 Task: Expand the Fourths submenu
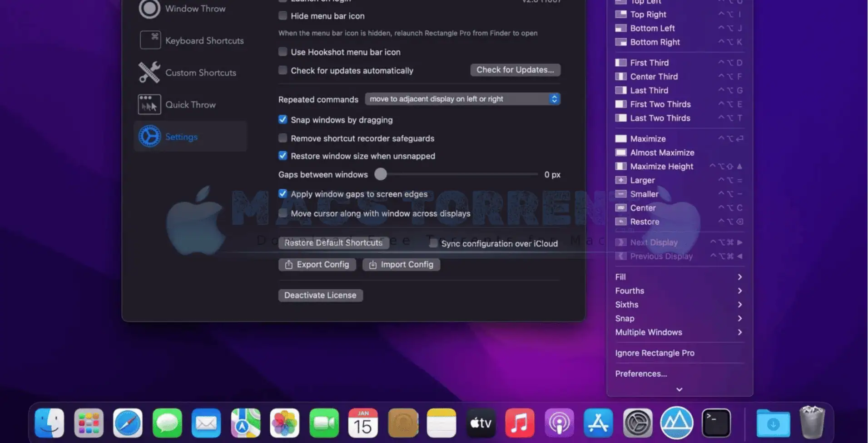680,291
